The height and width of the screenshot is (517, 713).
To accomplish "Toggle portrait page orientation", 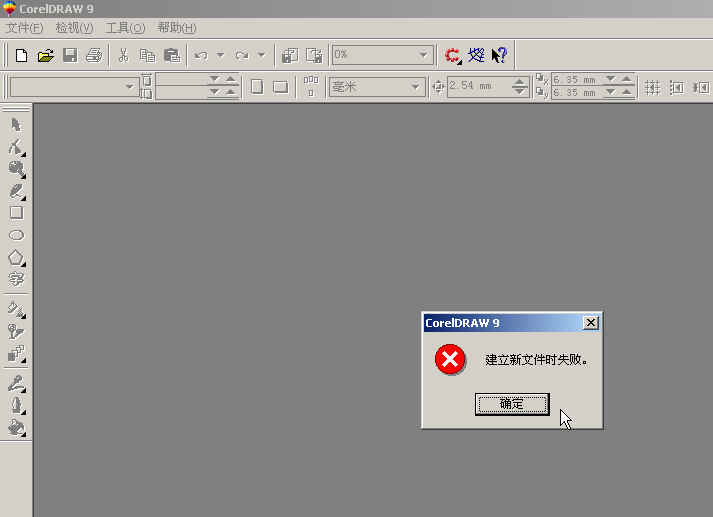I will point(257,86).
